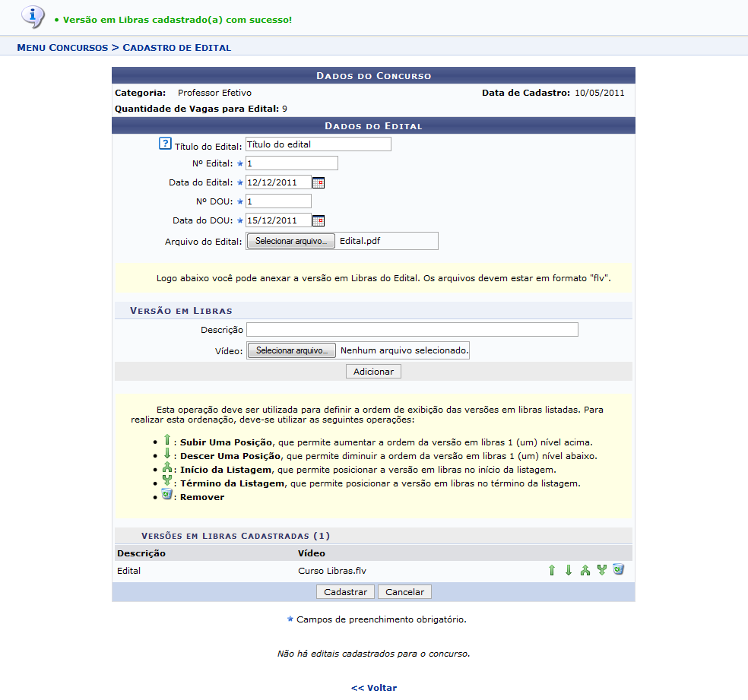Click the help question mark icon

tap(165, 144)
